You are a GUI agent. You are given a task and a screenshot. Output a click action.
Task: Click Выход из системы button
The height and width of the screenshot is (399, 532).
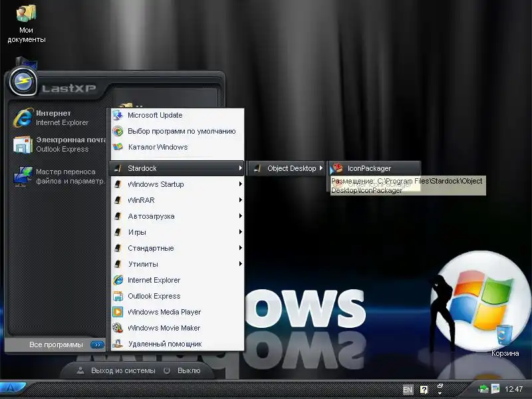[x=116, y=370]
